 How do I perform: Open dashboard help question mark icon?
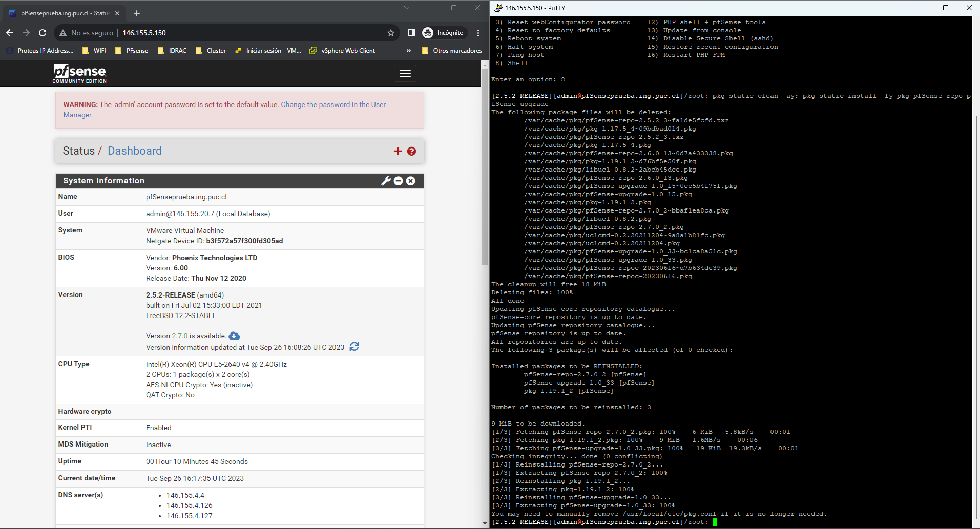coord(411,151)
